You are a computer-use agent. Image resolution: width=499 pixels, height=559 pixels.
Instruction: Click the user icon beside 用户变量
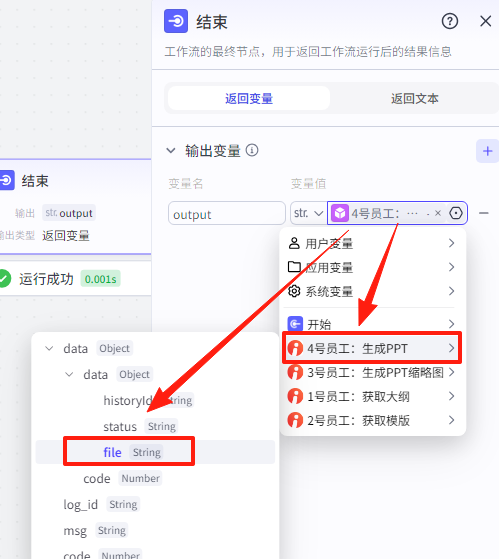click(294, 243)
